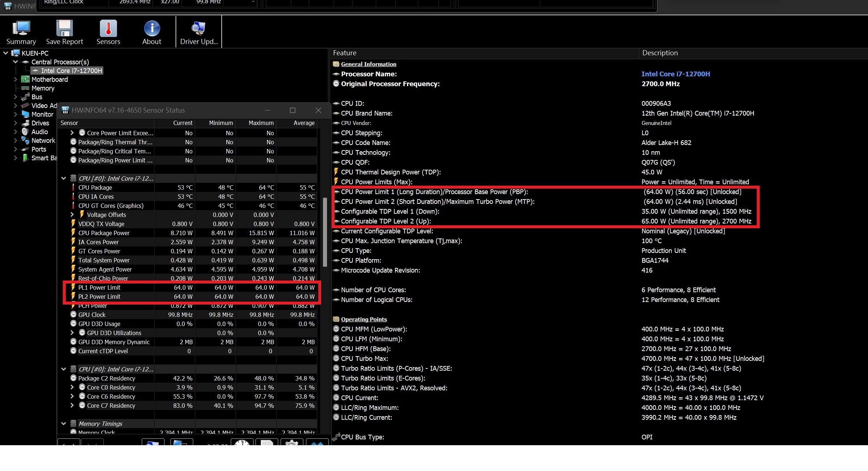Expand the Ports tree node
The image size is (868, 471).
pyautogui.click(x=15, y=149)
